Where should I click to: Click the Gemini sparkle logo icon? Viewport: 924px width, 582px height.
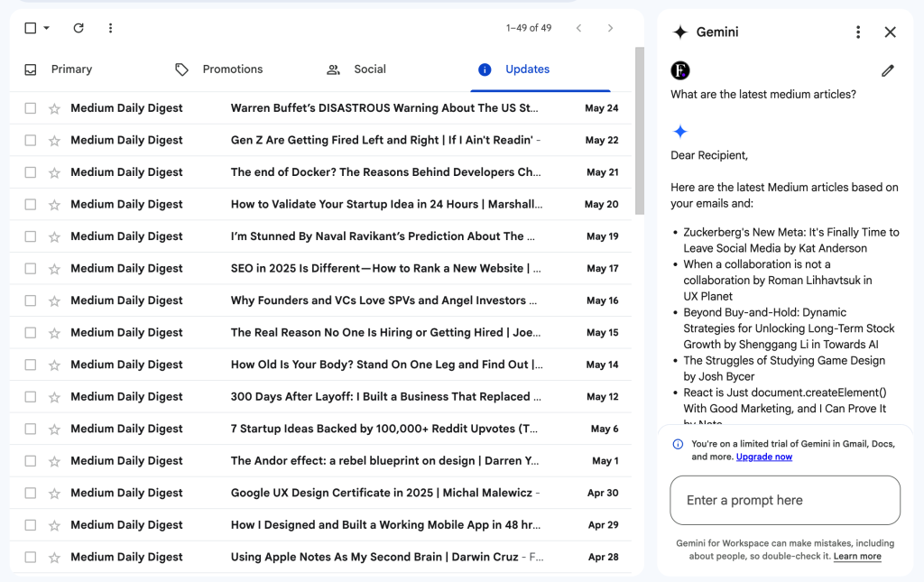[x=680, y=32]
